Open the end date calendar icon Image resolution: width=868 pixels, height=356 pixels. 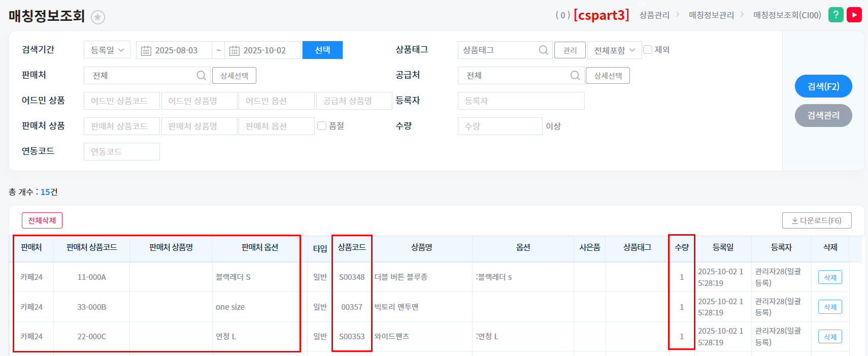(x=235, y=50)
